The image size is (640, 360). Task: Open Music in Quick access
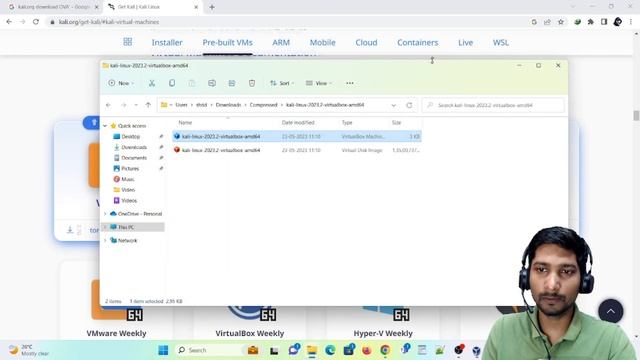pos(127,179)
